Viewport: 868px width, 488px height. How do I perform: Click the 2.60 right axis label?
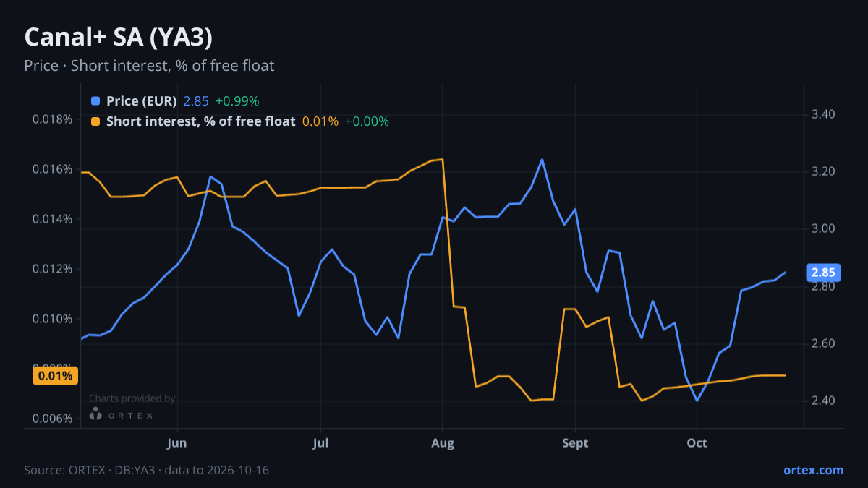(x=824, y=343)
